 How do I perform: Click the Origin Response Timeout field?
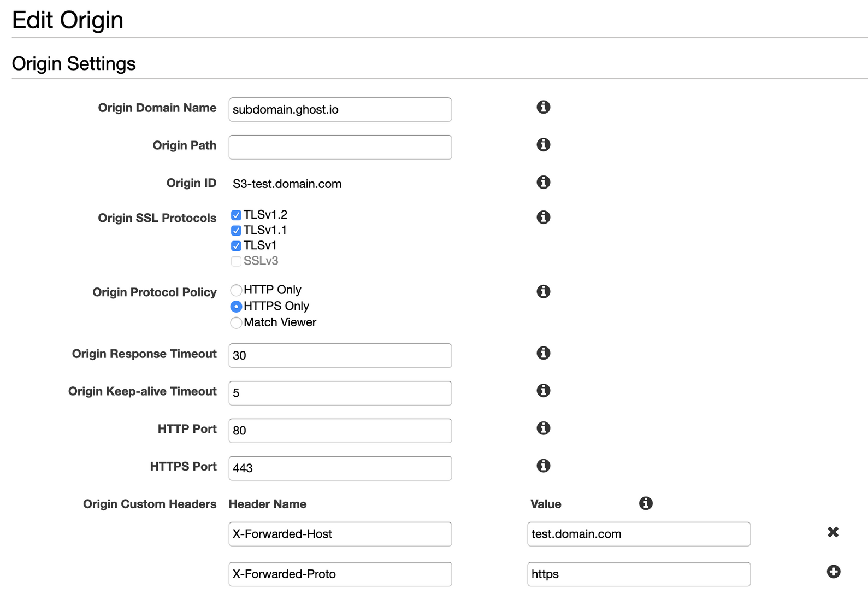point(340,356)
